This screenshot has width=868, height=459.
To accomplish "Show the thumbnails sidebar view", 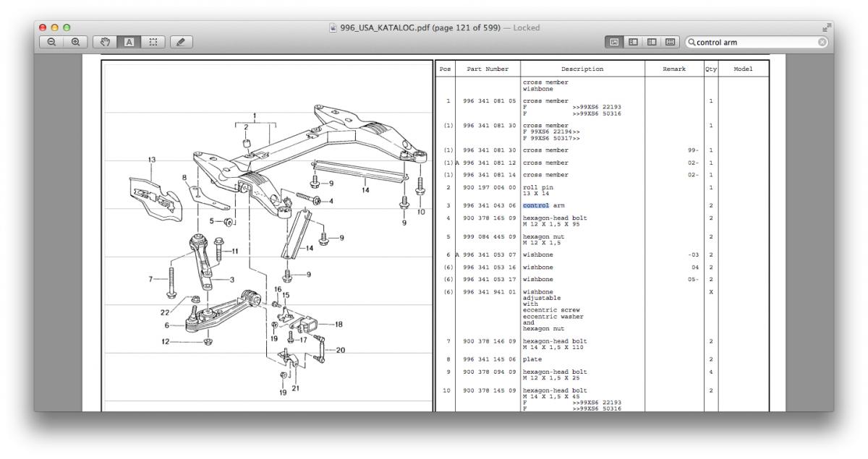I will pyautogui.click(x=634, y=43).
